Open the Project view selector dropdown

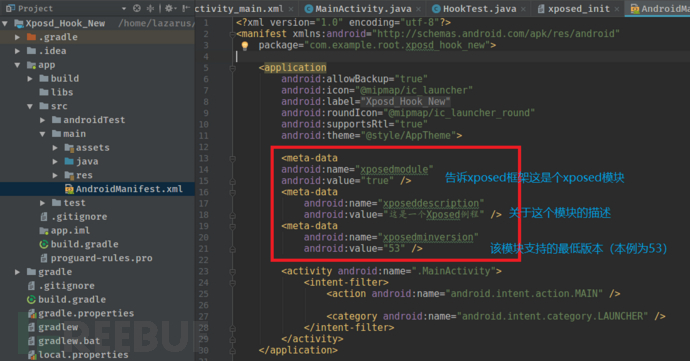[124, 8]
